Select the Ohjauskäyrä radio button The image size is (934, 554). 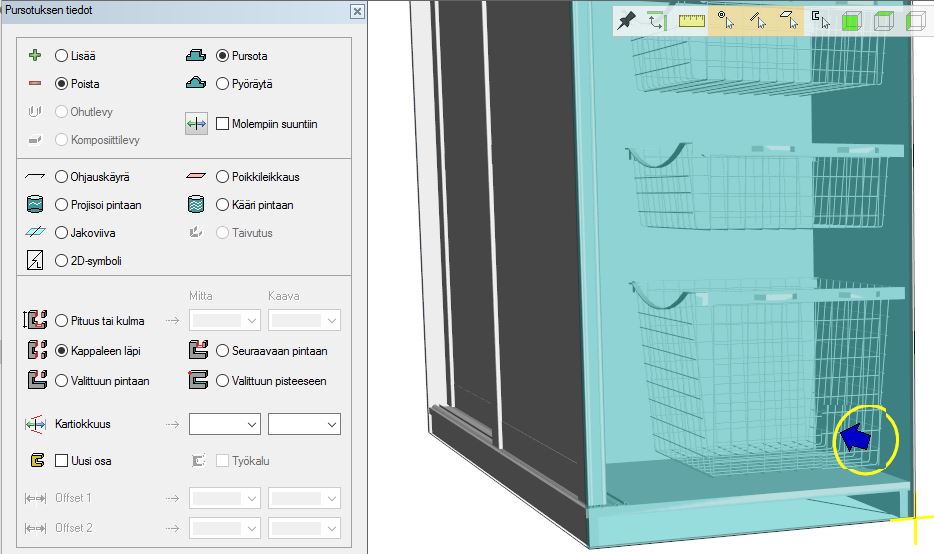pyautogui.click(x=61, y=176)
